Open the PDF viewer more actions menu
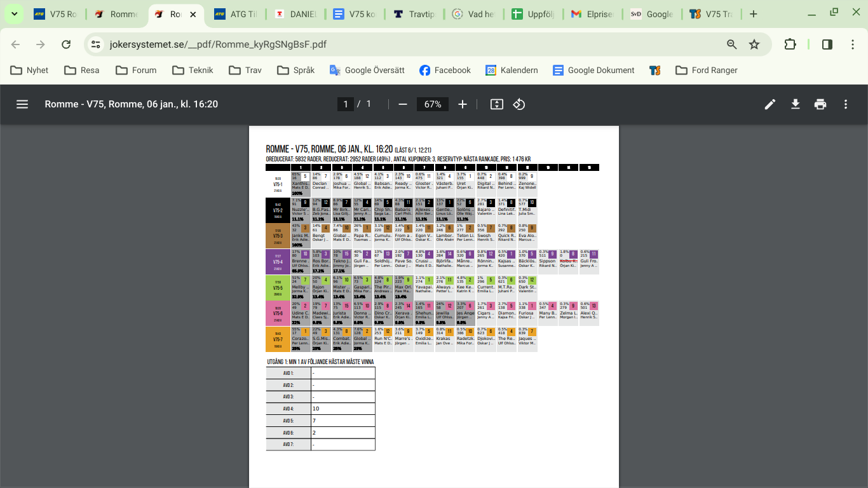 pos(846,104)
